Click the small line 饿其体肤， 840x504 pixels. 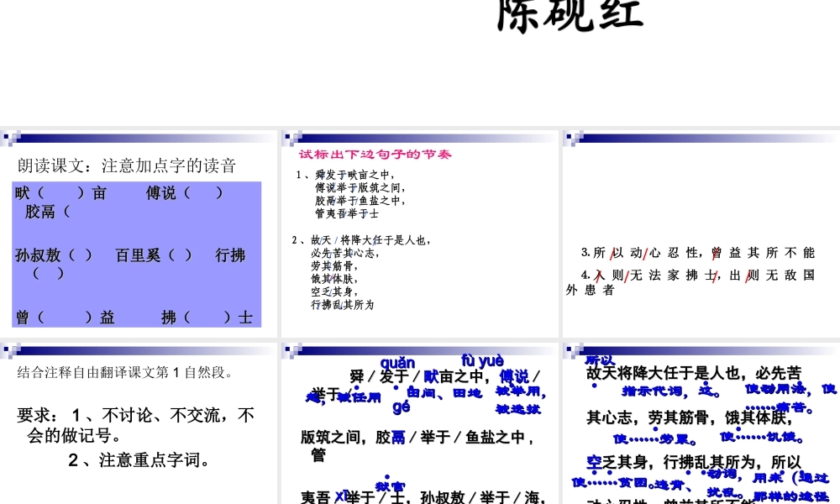pyautogui.click(x=335, y=279)
